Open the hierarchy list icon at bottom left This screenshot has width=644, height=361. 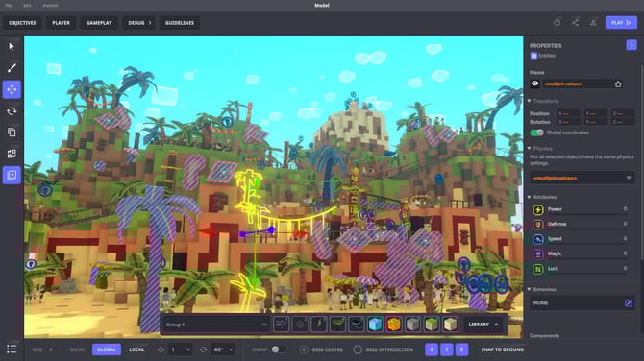[x=12, y=349]
